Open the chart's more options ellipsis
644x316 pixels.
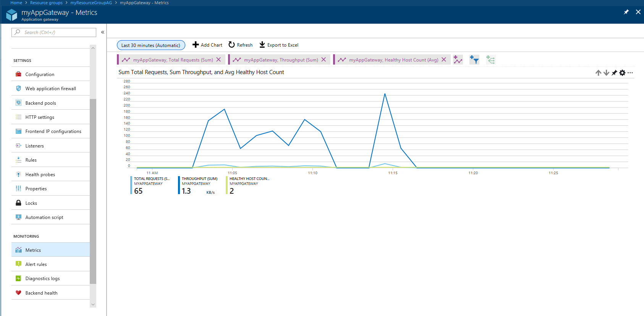click(630, 73)
